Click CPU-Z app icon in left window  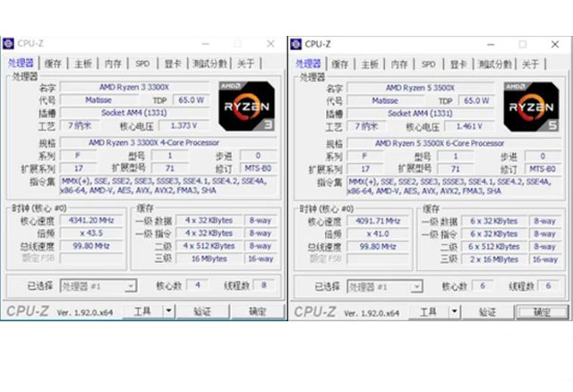(8, 44)
